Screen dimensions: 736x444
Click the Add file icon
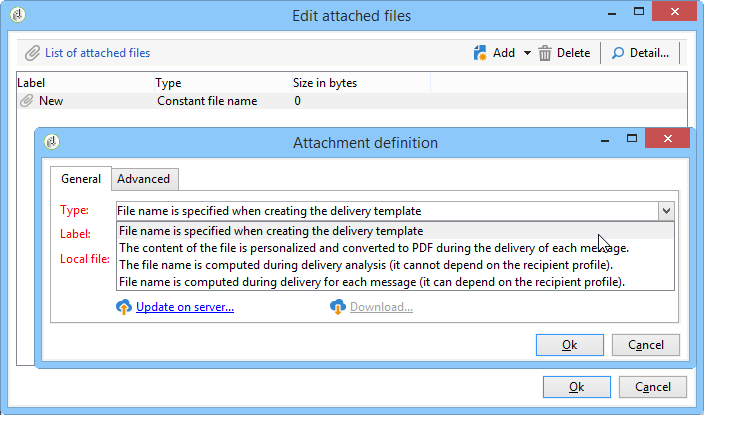[x=480, y=53]
